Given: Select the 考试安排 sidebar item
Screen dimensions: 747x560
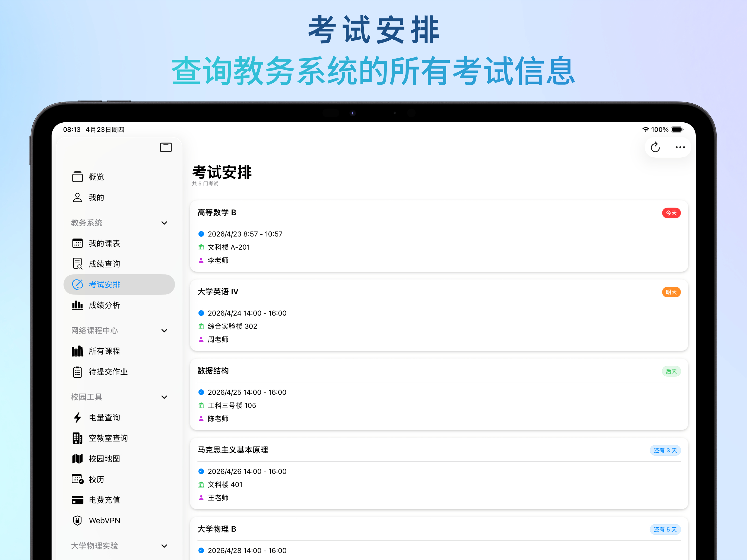Looking at the screenshot, I should pos(119,285).
